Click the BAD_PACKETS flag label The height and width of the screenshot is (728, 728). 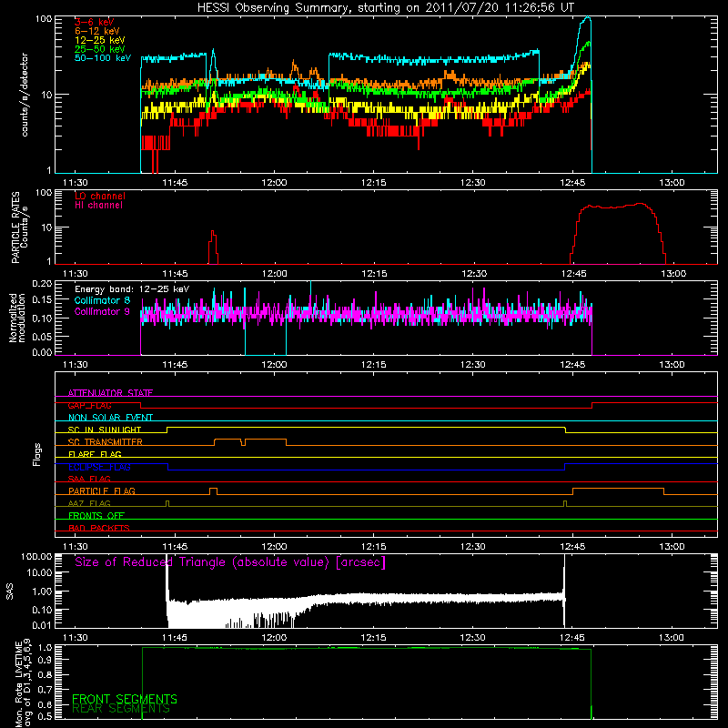click(99, 528)
